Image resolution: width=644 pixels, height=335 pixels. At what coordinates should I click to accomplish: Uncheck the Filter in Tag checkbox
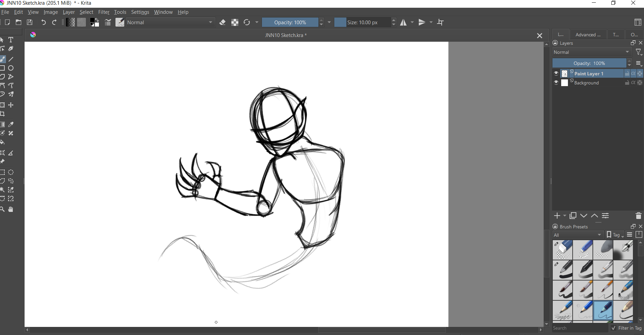(614, 328)
